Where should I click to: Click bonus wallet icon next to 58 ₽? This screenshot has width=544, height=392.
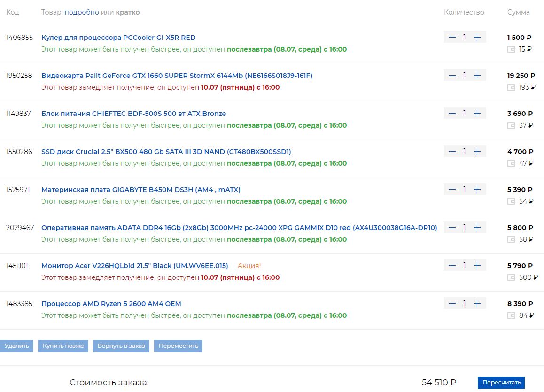pyautogui.click(x=511, y=239)
